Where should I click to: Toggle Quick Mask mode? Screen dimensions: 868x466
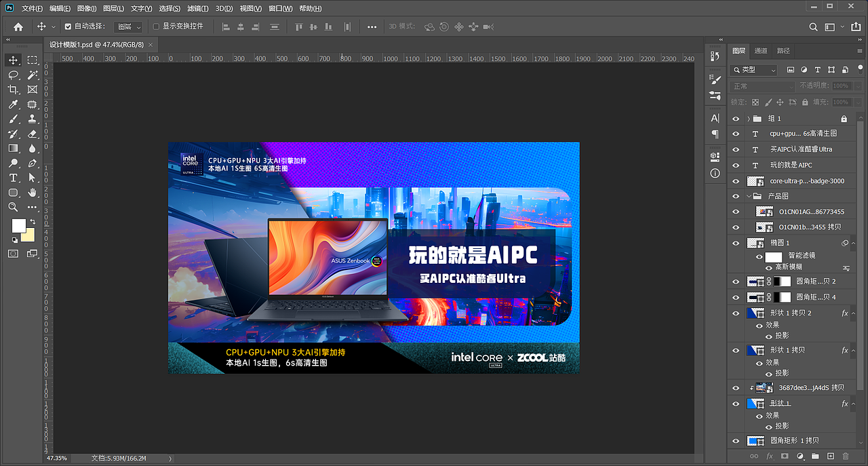point(13,253)
